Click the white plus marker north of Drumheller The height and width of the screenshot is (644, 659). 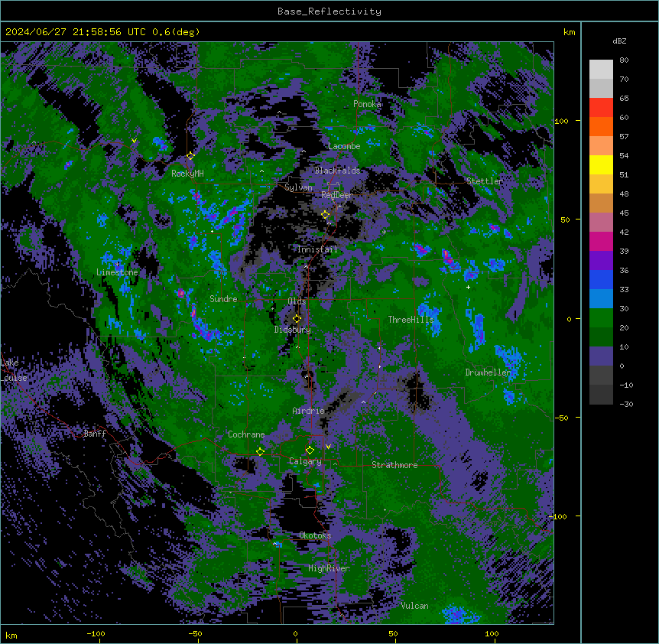point(468,287)
